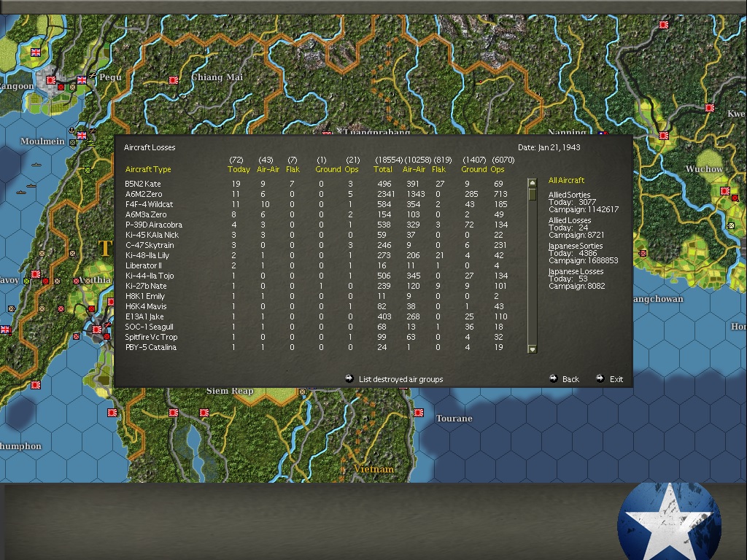Click the Date: Jan 21, 1943 text

click(549, 147)
